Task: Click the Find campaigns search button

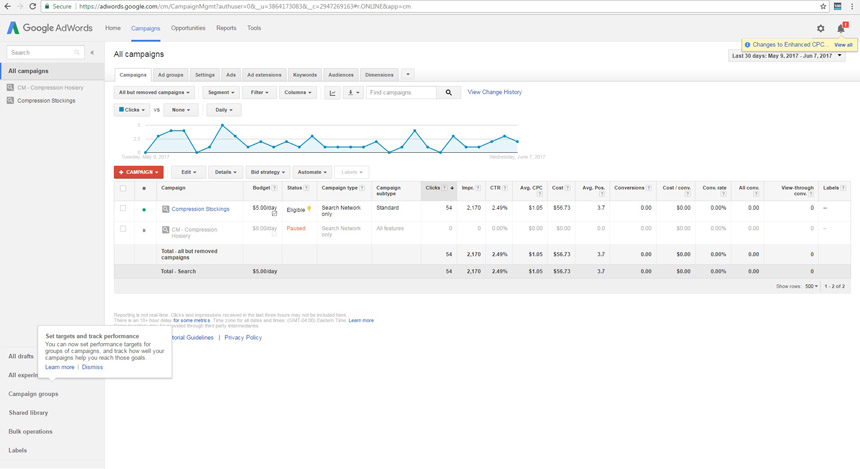Action: (x=449, y=93)
